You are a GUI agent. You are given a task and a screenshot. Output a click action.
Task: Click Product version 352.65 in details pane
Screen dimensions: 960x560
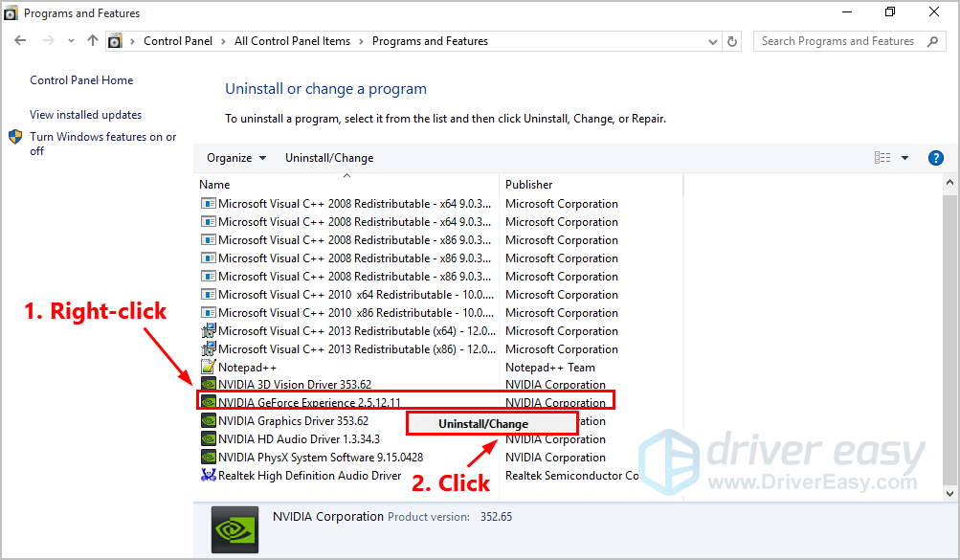450,517
